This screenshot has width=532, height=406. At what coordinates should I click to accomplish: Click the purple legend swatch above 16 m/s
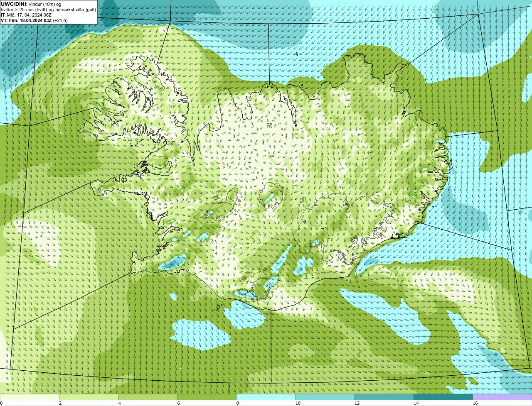pos(502,397)
